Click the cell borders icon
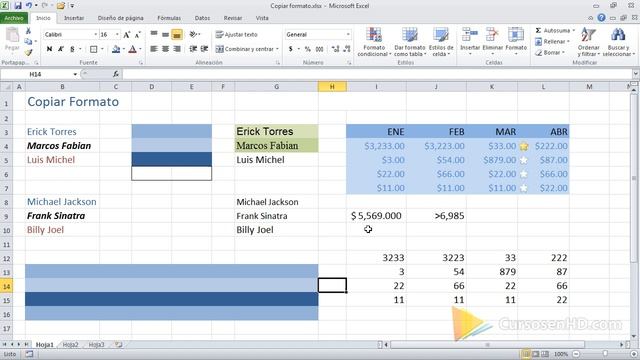This screenshot has height=360, width=640. point(93,49)
